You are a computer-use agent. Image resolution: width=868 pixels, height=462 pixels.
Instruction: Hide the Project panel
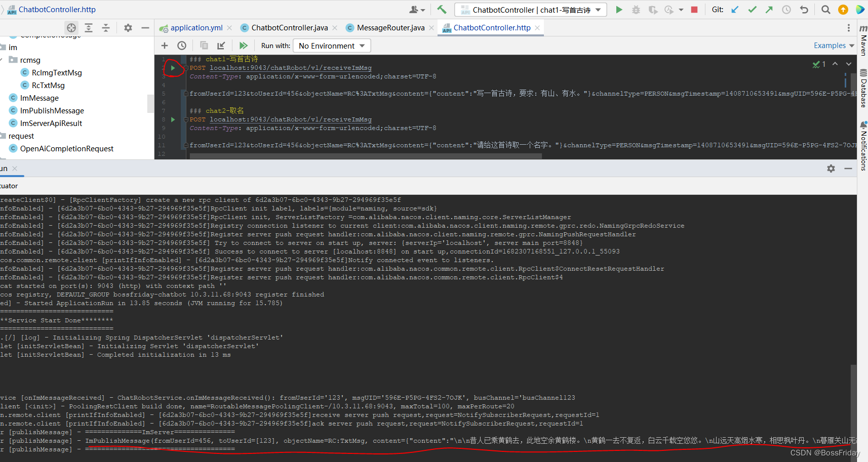(145, 28)
